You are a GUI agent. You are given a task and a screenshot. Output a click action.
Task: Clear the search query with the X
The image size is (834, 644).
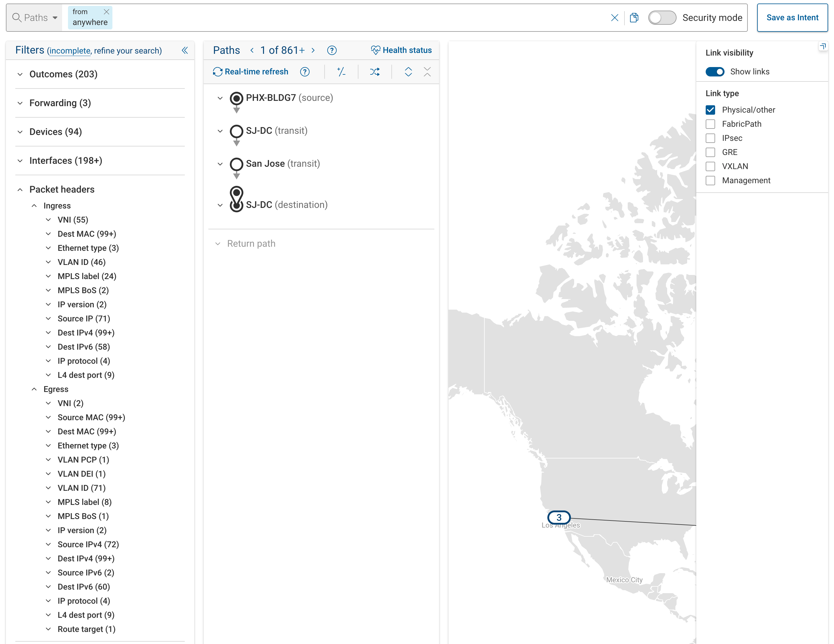coord(614,18)
